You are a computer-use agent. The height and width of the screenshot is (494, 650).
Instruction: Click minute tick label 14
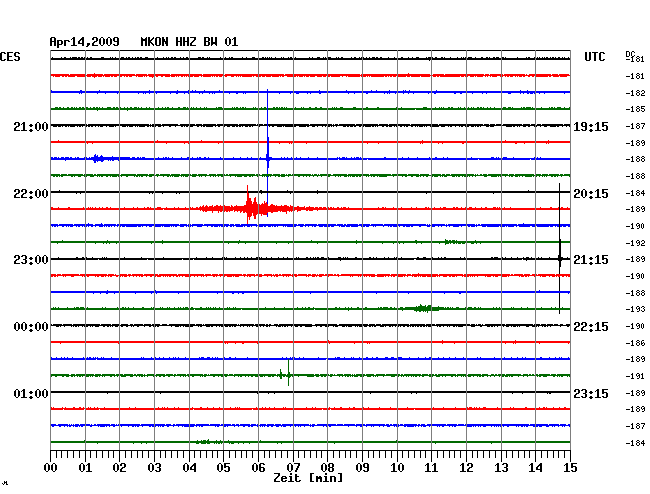pyautogui.click(x=535, y=468)
